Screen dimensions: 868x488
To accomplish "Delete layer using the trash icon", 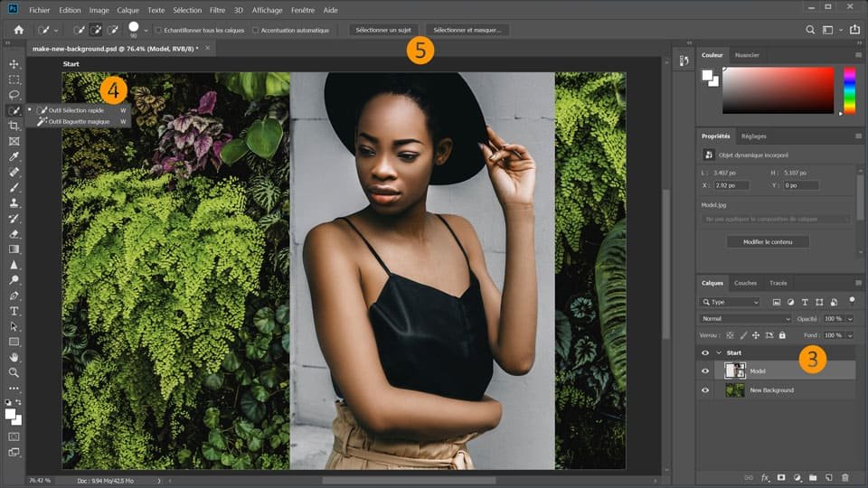I will pyautogui.click(x=844, y=477).
